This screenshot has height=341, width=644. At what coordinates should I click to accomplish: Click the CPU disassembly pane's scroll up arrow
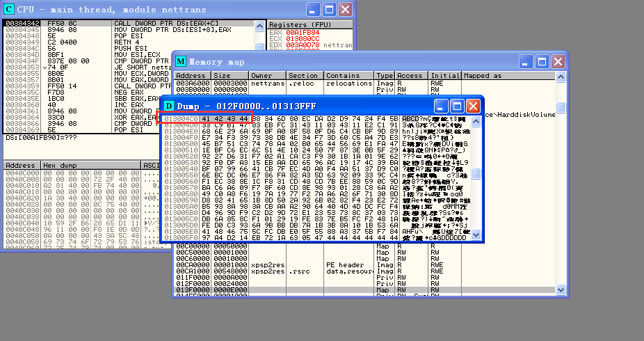click(x=259, y=26)
